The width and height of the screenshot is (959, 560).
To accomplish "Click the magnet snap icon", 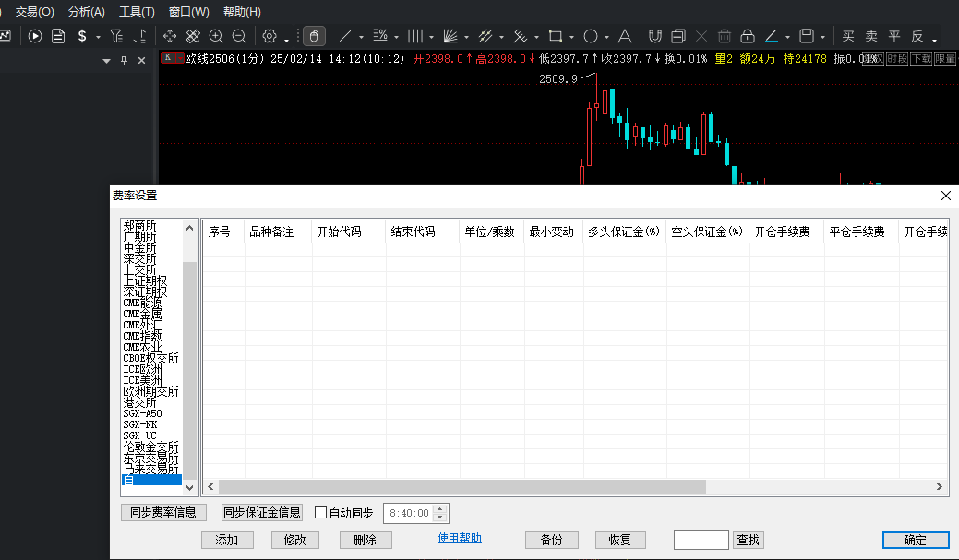I will coord(654,36).
